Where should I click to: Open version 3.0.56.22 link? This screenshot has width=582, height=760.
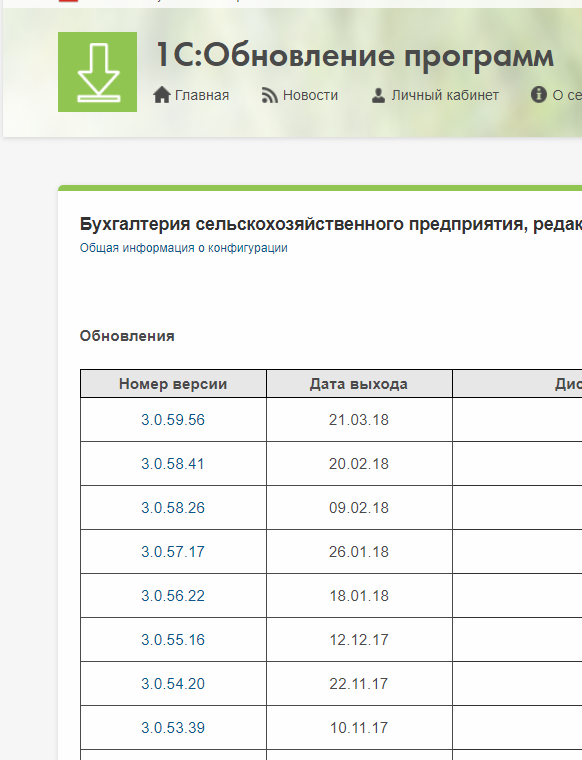(173, 596)
